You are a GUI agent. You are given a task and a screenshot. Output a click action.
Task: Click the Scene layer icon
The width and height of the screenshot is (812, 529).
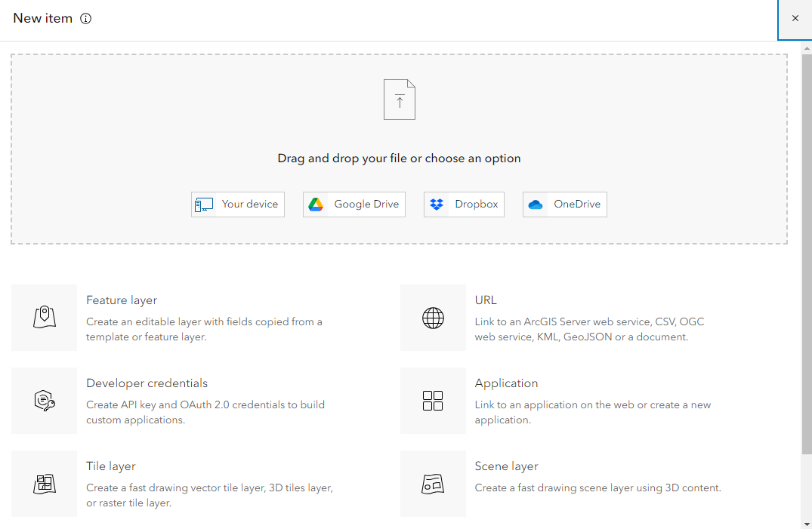433,484
